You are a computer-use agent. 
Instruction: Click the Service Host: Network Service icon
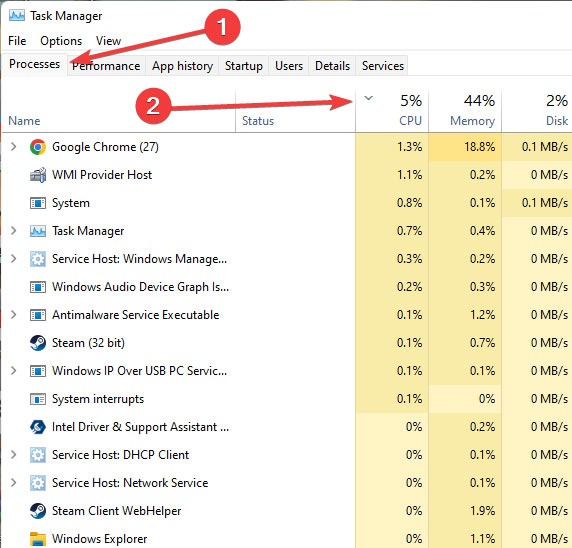click(x=38, y=483)
